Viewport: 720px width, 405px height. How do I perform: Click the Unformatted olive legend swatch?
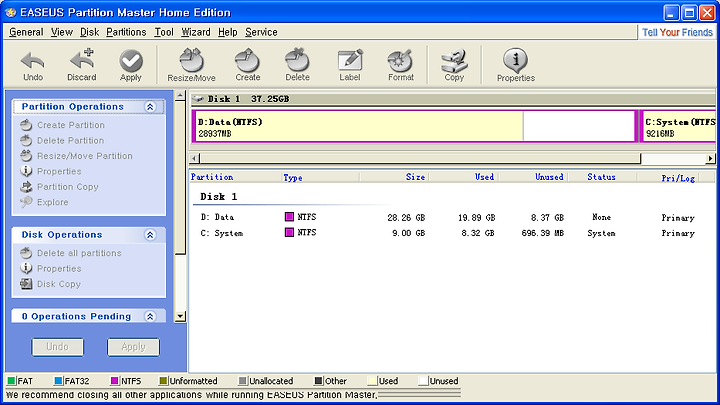(x=163, y=381)
